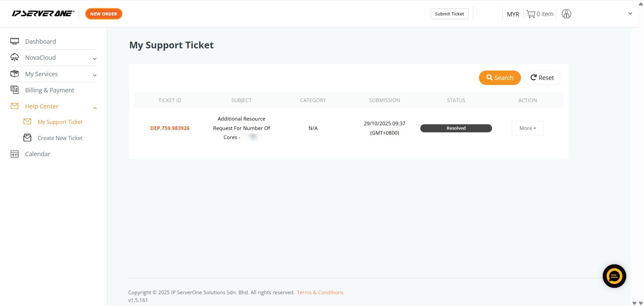Viewport: 644px width, 306px height.
Task: Click the IP ServerOne logo
Action: (x=43, y=14)
